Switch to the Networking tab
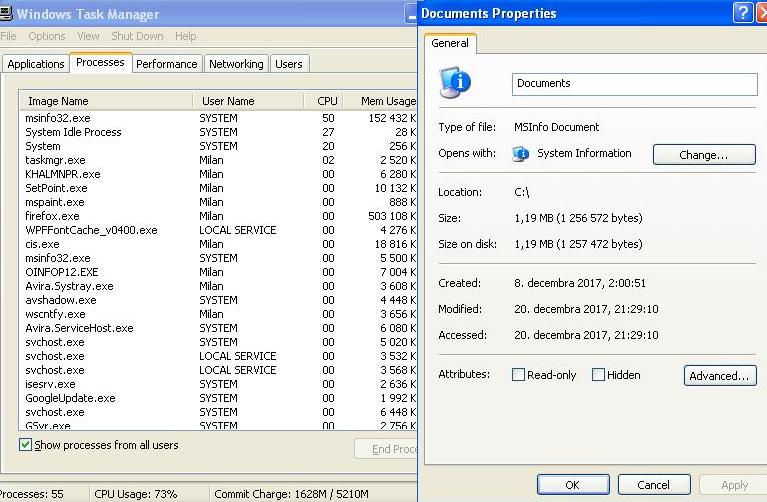This screenshot has height=502, width=767. [x=236, y=64]
